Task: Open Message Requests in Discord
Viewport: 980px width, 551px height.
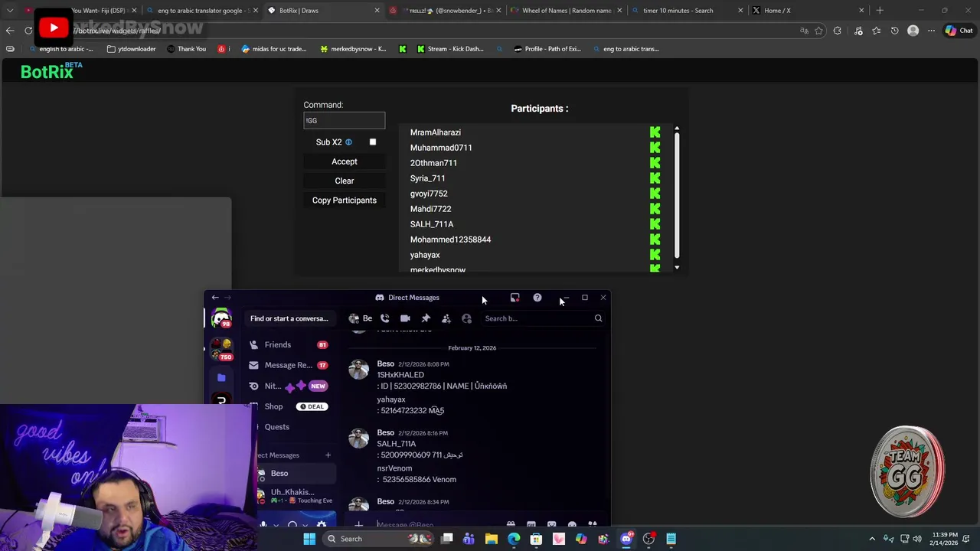Action: [288, 366]
